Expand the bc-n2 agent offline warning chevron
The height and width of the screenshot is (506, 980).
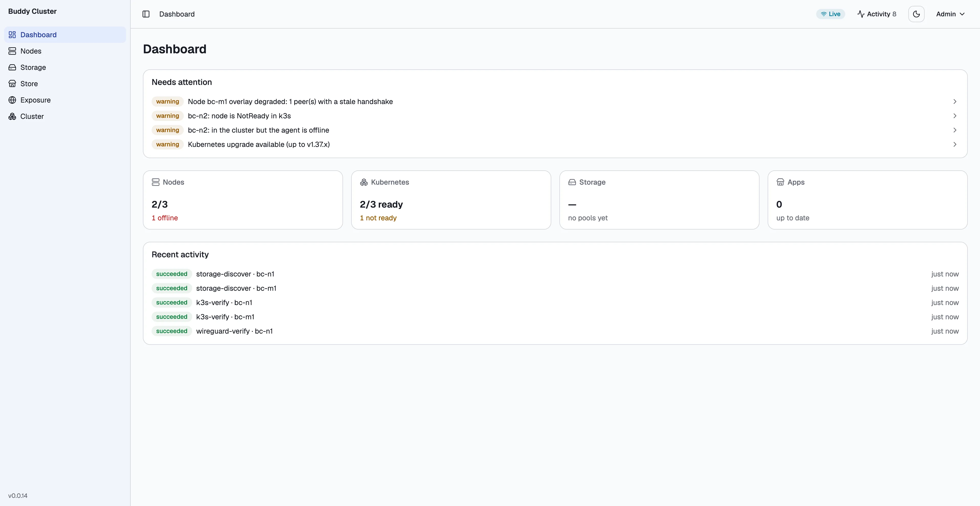click(955, 130)
